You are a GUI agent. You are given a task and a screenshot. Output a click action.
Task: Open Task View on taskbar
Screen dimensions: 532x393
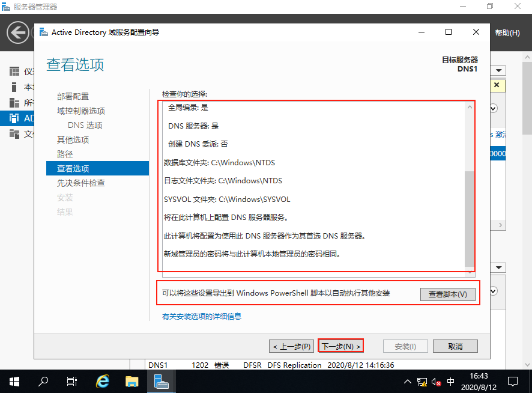point(72,382)
